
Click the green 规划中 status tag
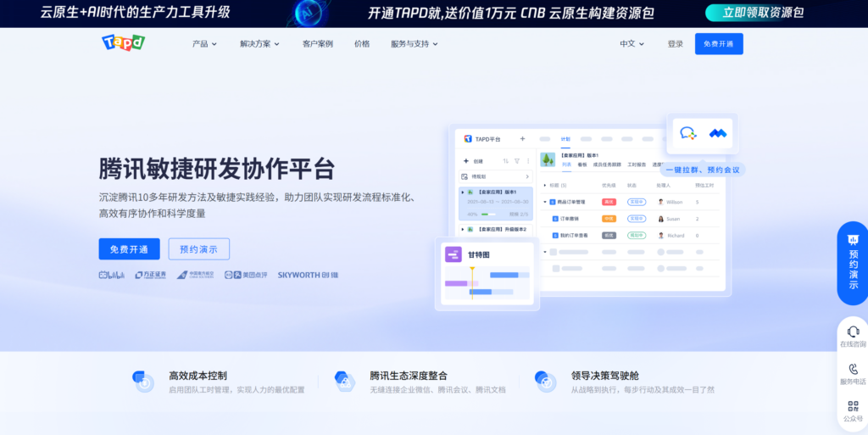coord(637,235)
